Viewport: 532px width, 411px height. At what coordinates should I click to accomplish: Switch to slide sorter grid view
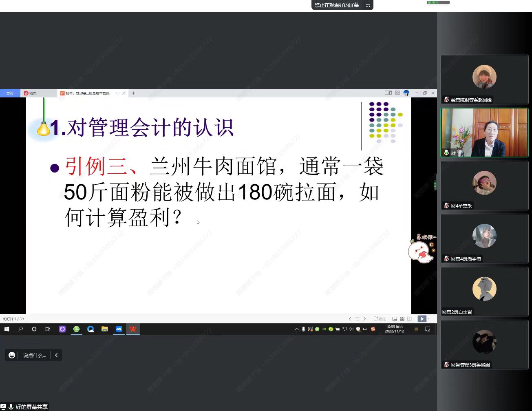402,319
